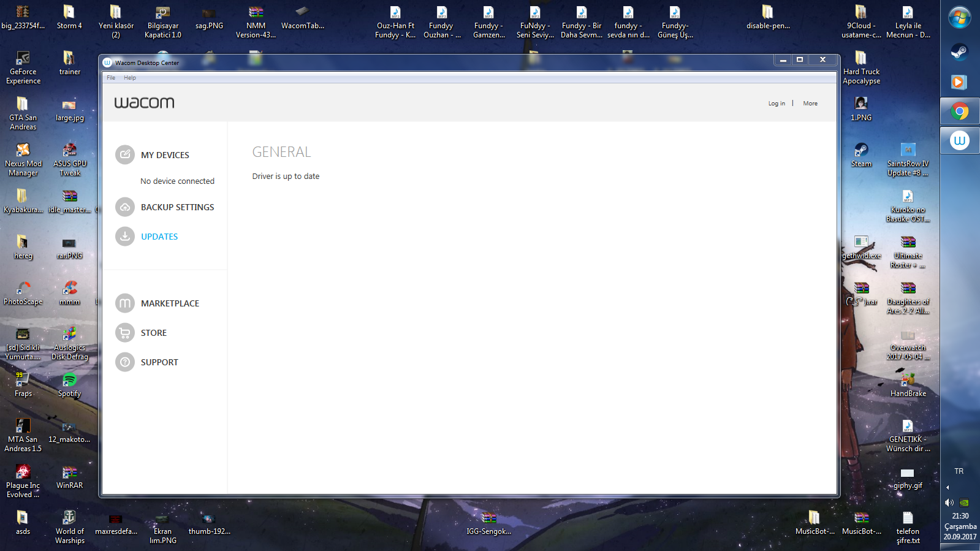980x551 pixels.
Task: Open MARKETPLACE from the sidebar
Action: click(170, 303)
